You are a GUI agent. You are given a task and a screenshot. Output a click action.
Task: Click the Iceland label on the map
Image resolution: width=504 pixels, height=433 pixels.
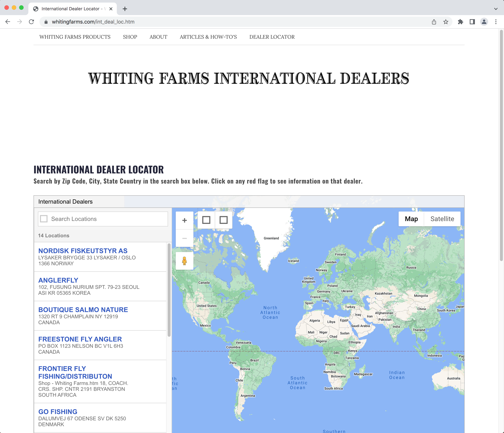[x=293, y=261]
